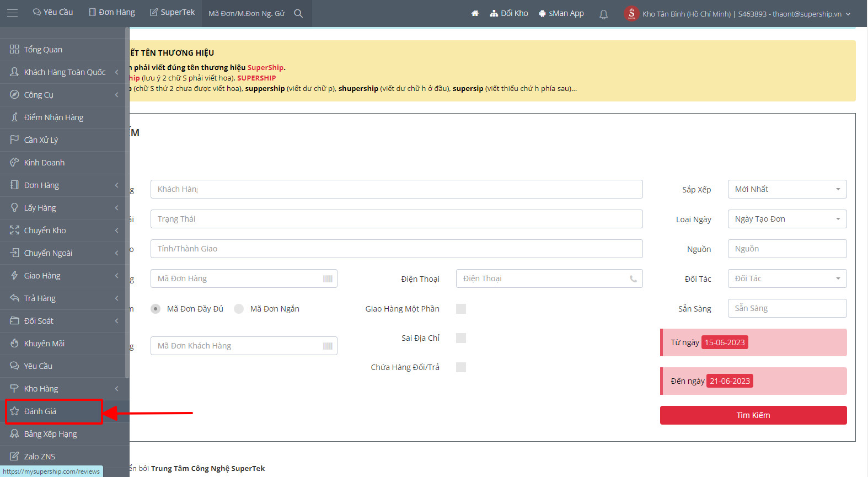Open the account dropdown in top bar
This screenshot has width=868, height=477.
click(x=738, y=14)
